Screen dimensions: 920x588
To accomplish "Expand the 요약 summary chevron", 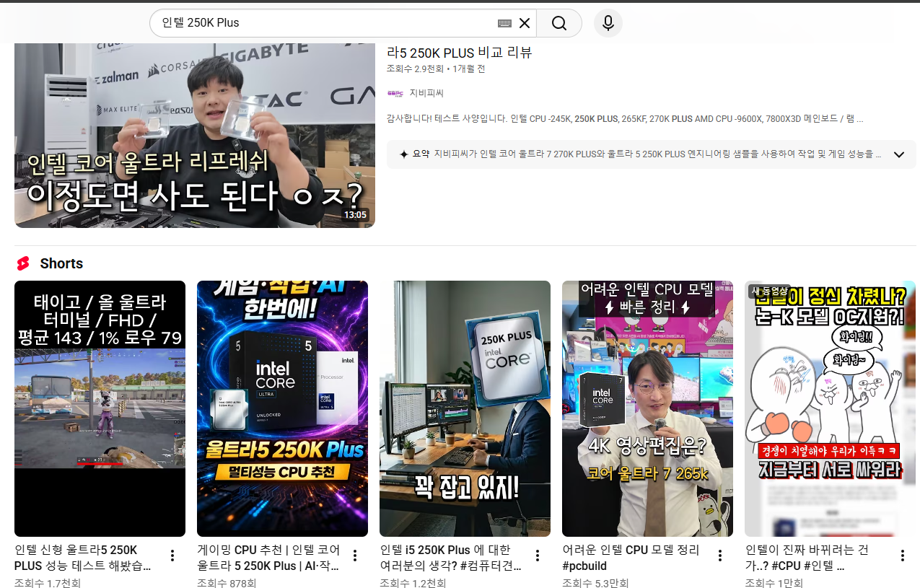I will [x=899, y=154].
